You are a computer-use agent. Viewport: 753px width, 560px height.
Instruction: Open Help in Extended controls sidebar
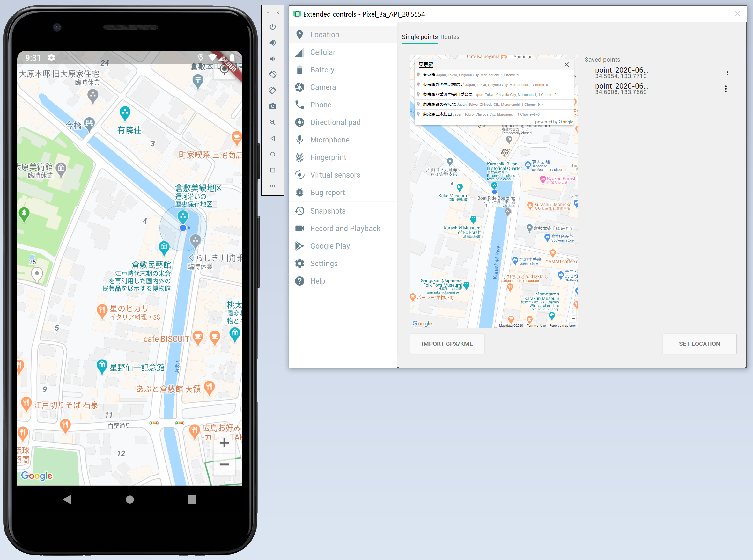click(343, 281)
